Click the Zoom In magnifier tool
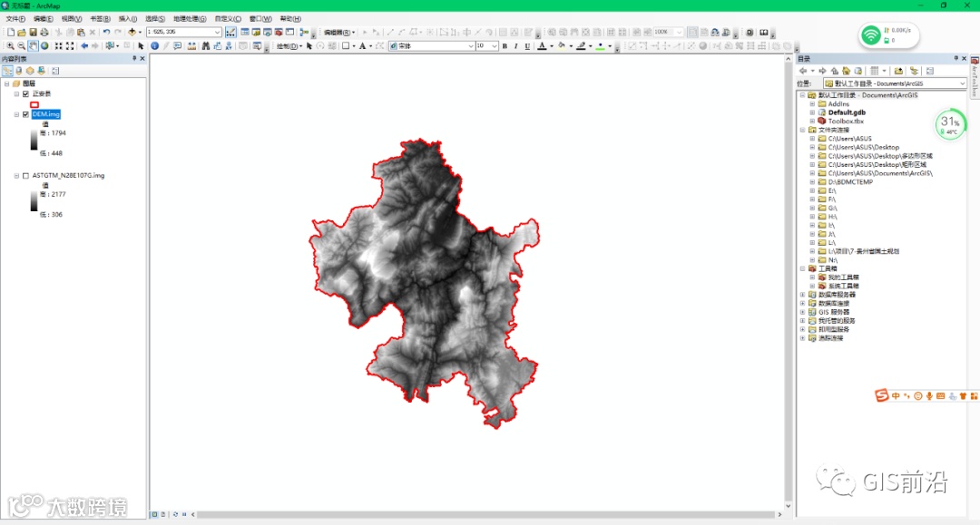Image resolution: width=980 pixels, height=525 pixels. coord(10,45)
